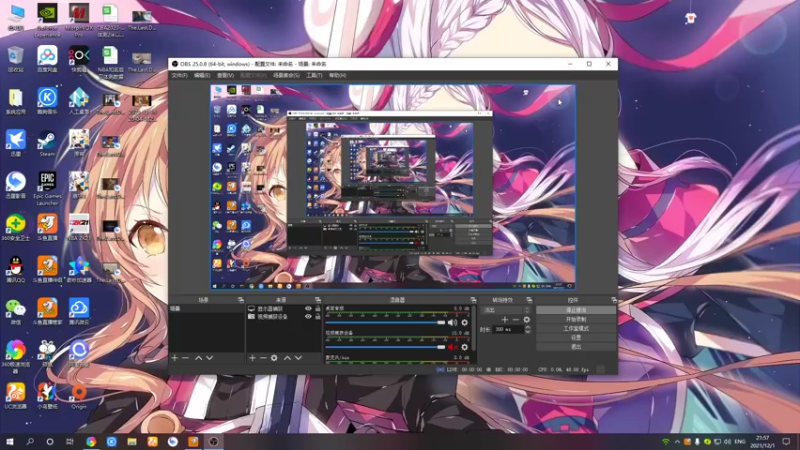The height and width of the screenshot is (450, 800).
Task: Float the Controls (控件) dock panel
Action: (x=613, y=300)
